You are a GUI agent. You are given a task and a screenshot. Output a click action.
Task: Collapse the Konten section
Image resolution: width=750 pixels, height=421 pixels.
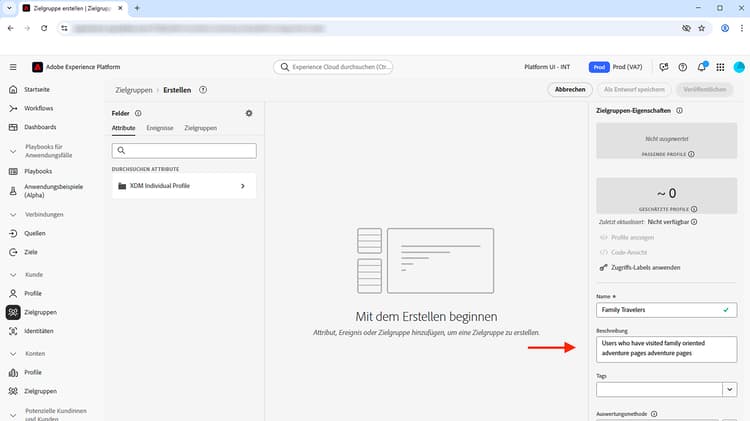13,354
